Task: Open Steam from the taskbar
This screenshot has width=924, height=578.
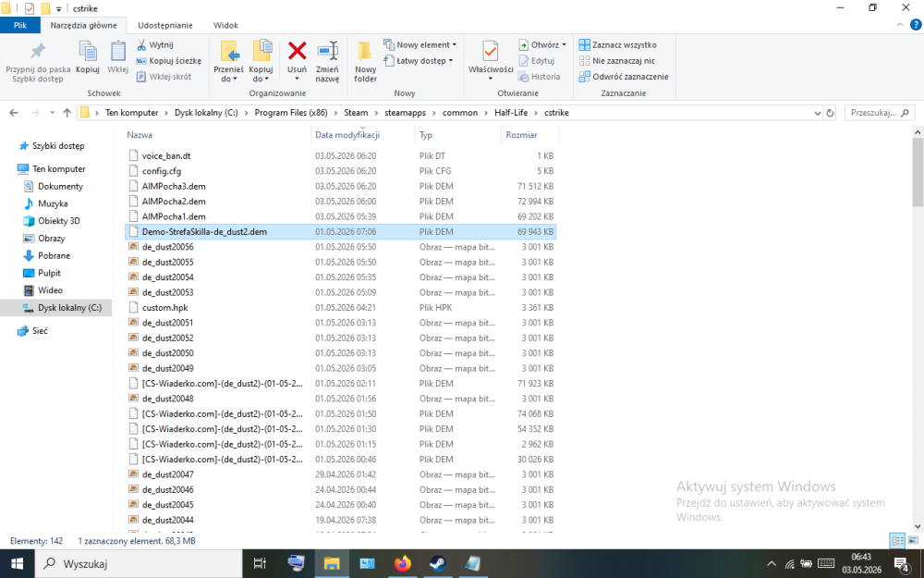Action: 438,564
